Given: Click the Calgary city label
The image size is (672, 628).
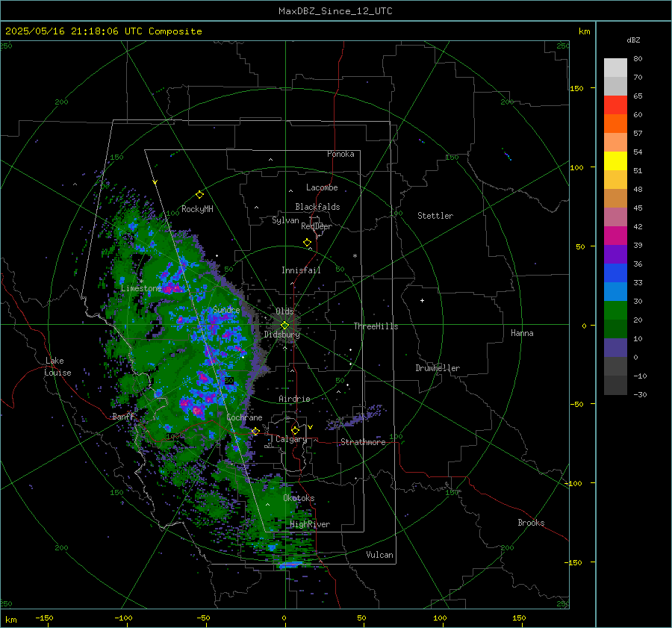Looking at the screenshot, I should point(291,439).
